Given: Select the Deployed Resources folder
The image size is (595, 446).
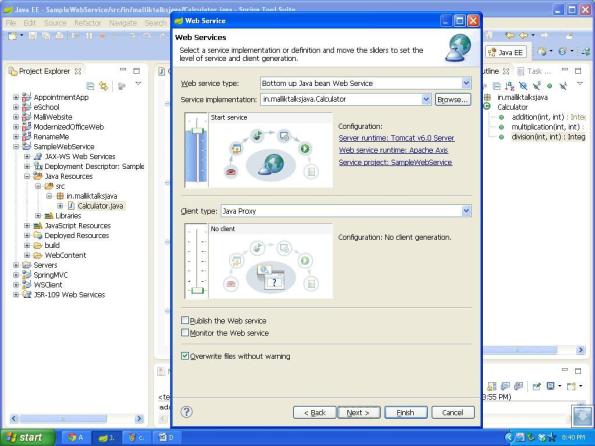Looking at the screenshot, I should tap(77, 235).
